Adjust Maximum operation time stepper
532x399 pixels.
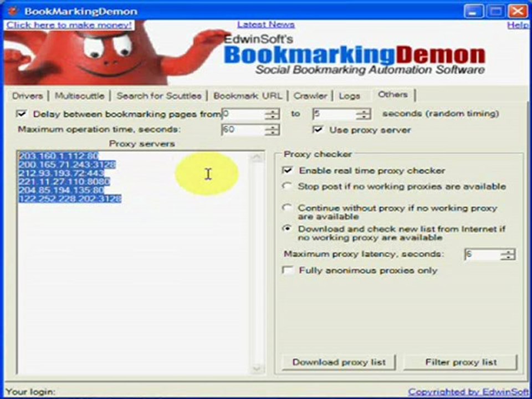coord(273,130)
